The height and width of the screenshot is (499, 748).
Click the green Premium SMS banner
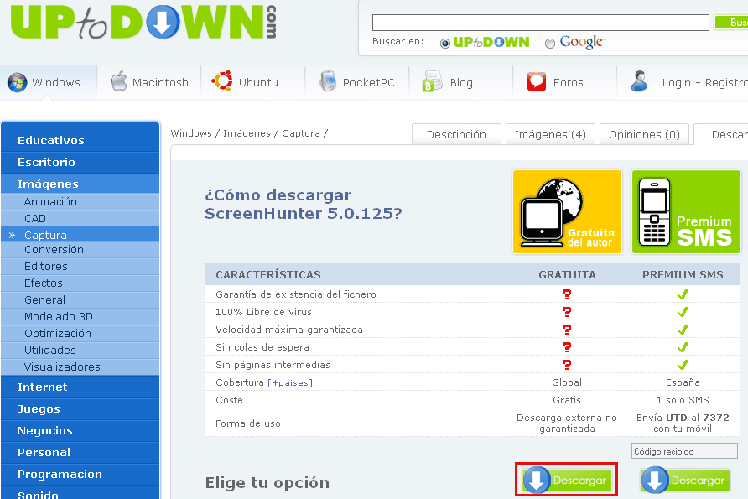pyautogui.click(x=686, y=211)
